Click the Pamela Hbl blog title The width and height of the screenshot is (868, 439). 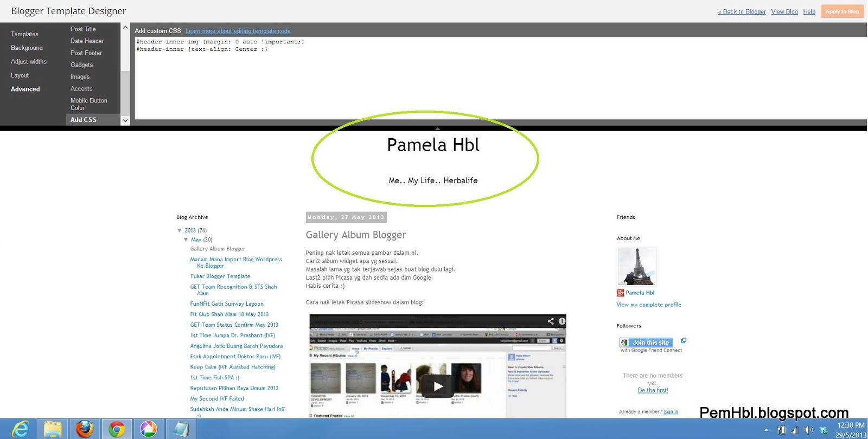tap(433, 145)
